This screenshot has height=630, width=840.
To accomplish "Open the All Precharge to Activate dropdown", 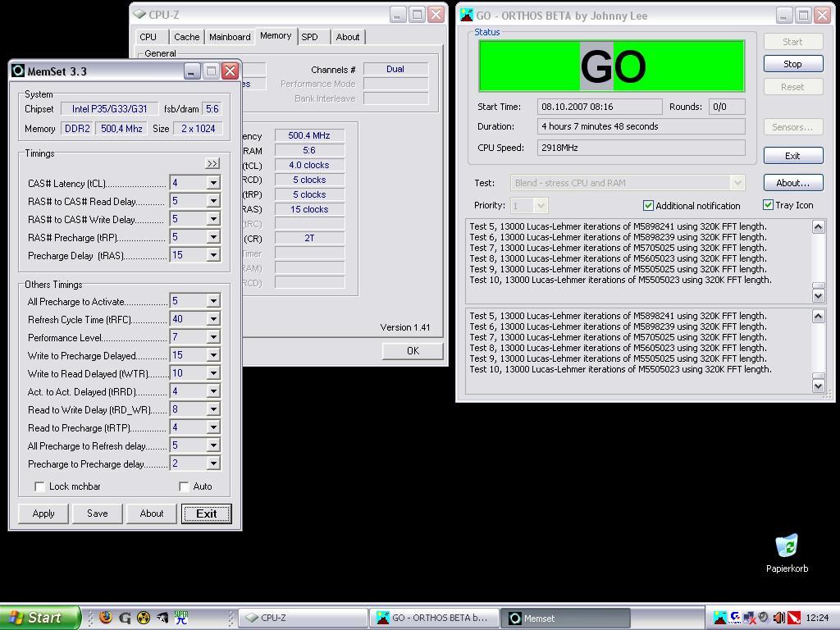I will pos(213,302).
